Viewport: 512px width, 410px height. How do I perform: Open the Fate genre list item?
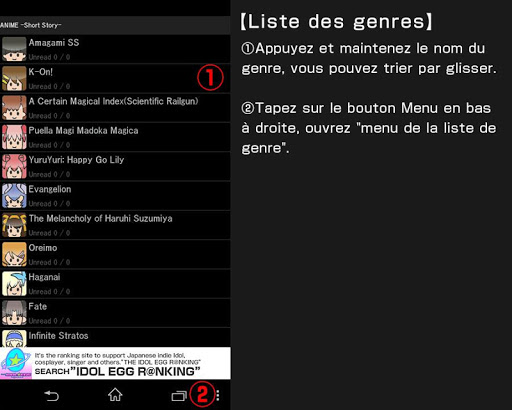click(115, 313)
